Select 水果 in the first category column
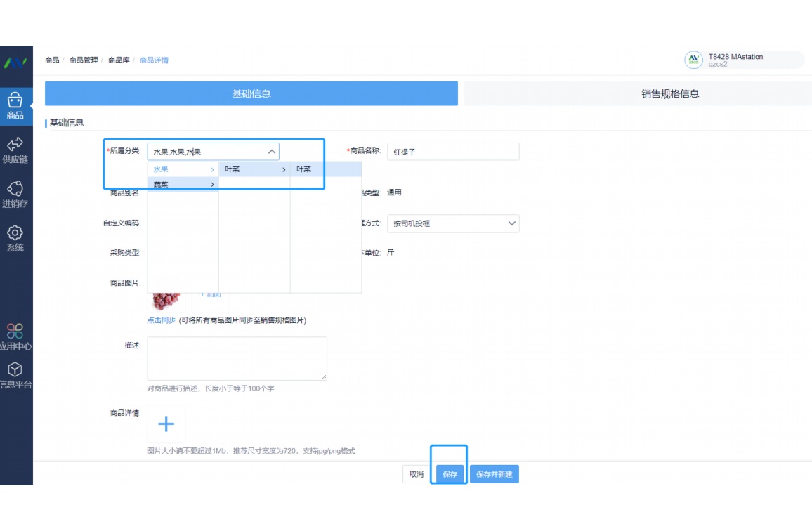This screenshot has height=531, width=812. 183,169
